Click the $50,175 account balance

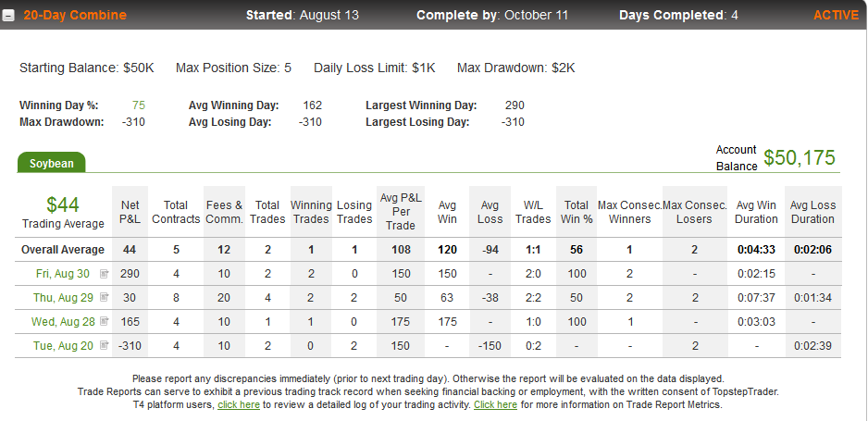tap(800, 157)
